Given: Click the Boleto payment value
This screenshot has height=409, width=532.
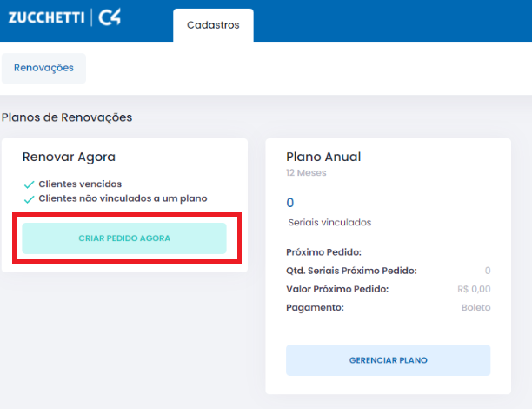Looking at the screenshot, I should coord(475,307).
